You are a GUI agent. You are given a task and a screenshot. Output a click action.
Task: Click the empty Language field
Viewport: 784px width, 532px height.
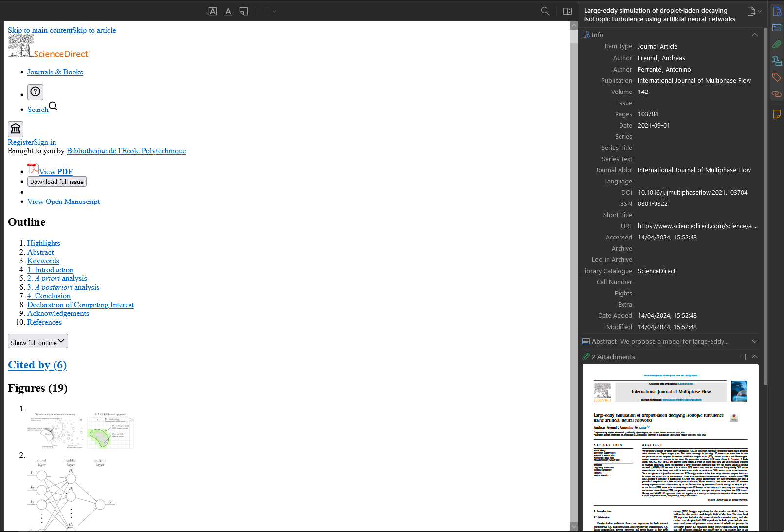point(698,182)
